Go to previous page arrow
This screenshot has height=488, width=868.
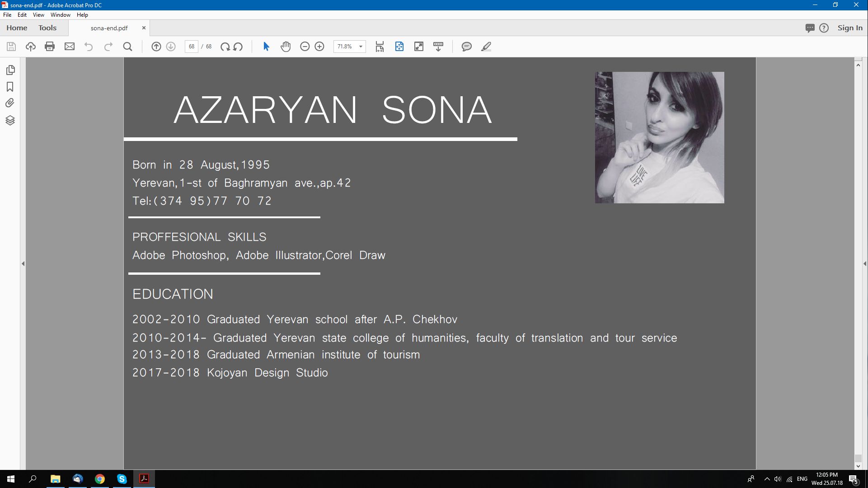(156, 47)
